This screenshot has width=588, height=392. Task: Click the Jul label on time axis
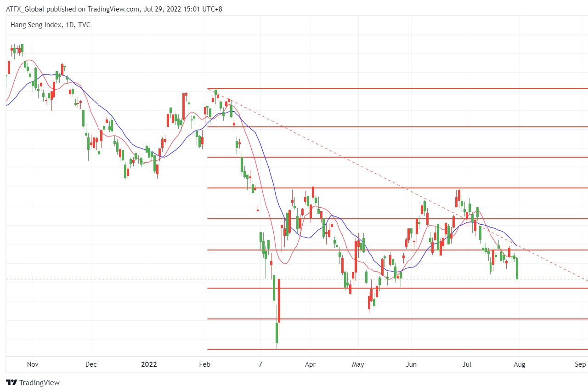[467, 364]
